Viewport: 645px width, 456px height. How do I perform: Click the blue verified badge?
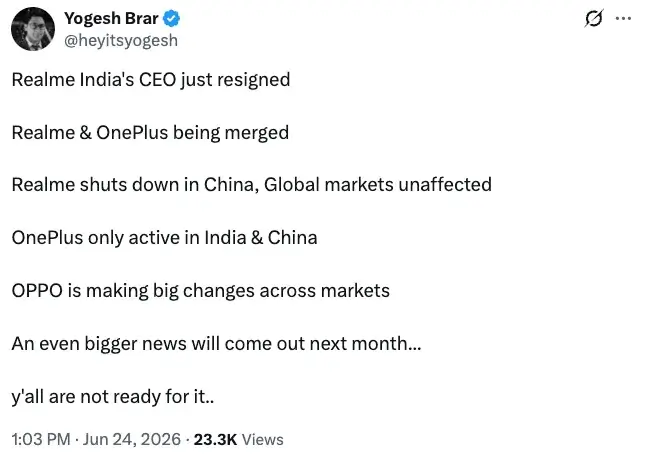172,19
